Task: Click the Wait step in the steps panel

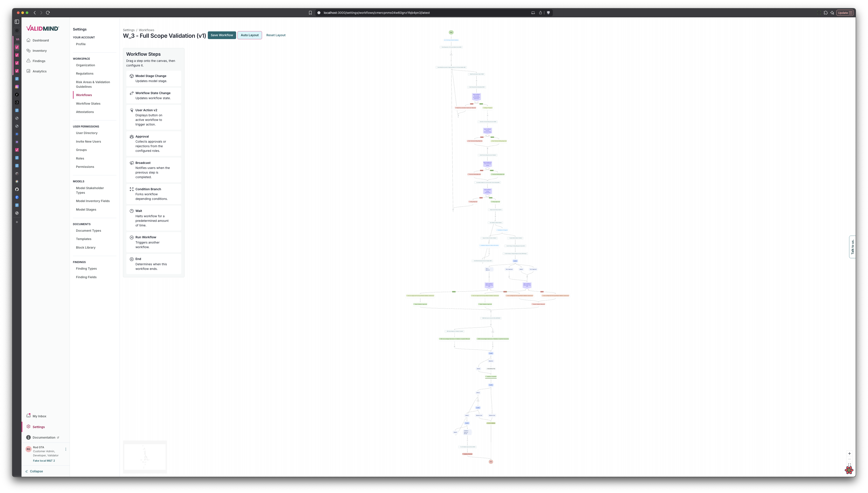Action: 154,218
